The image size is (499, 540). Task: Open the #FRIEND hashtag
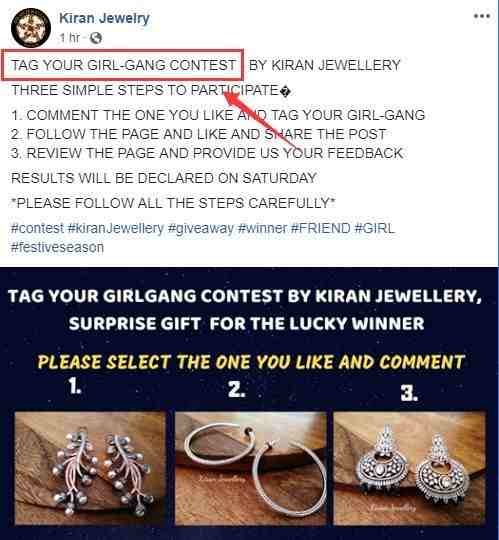click(321, 228)
